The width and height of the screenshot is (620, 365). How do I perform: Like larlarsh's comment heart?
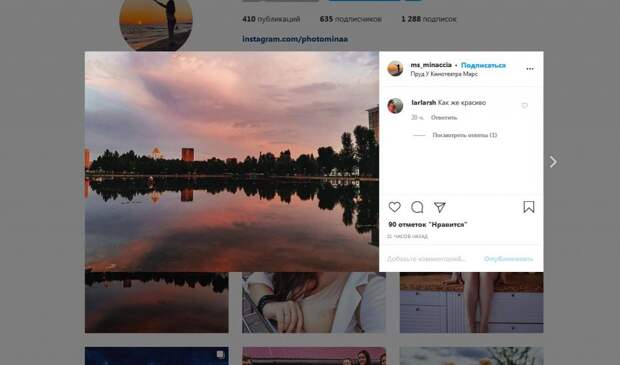(524, 106)
